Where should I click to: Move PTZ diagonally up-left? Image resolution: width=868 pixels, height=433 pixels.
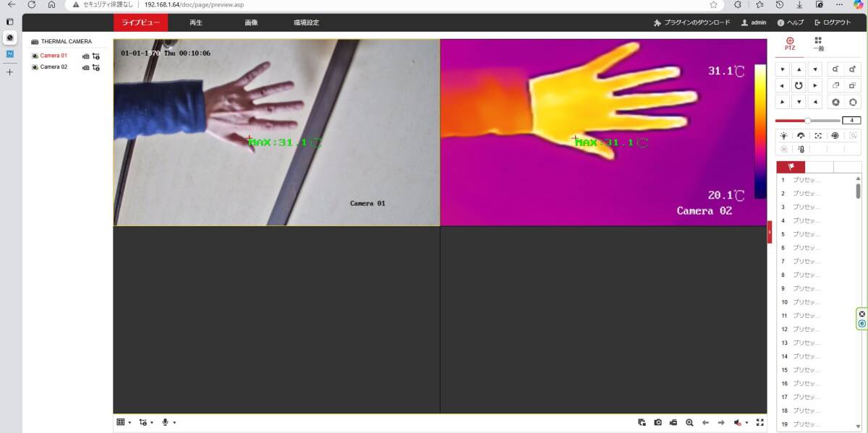(x=781, y=69)
